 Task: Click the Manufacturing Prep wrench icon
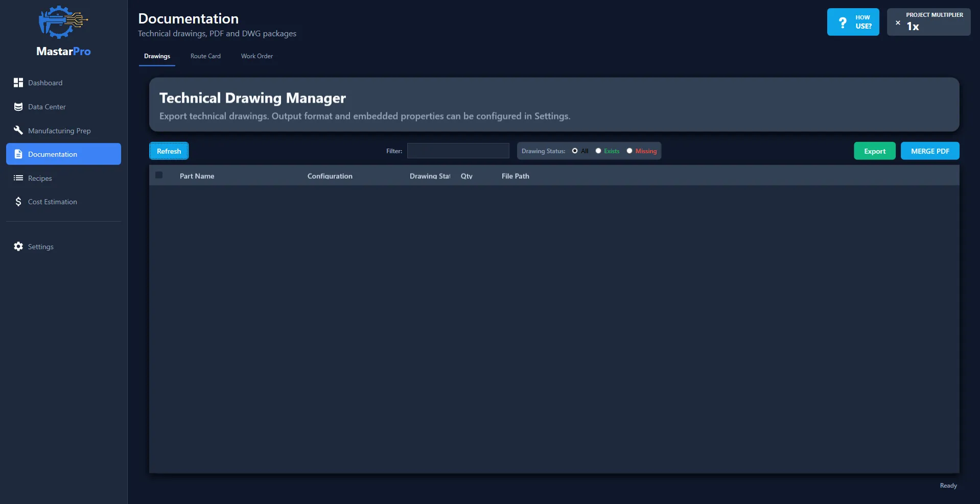tap(18, 130)
